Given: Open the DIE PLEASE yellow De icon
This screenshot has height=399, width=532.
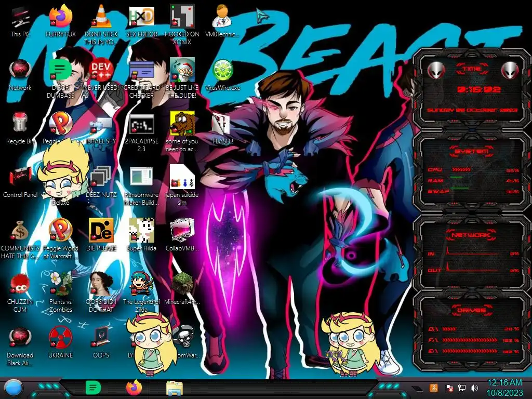Looking at the screenshot, I should [101, 235].
